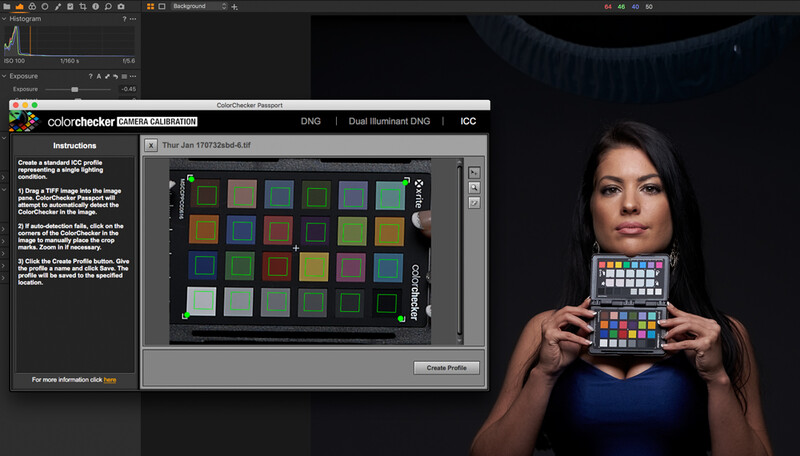
Task: Click the Exposure value field -0.45
Action: pos(128,89)
